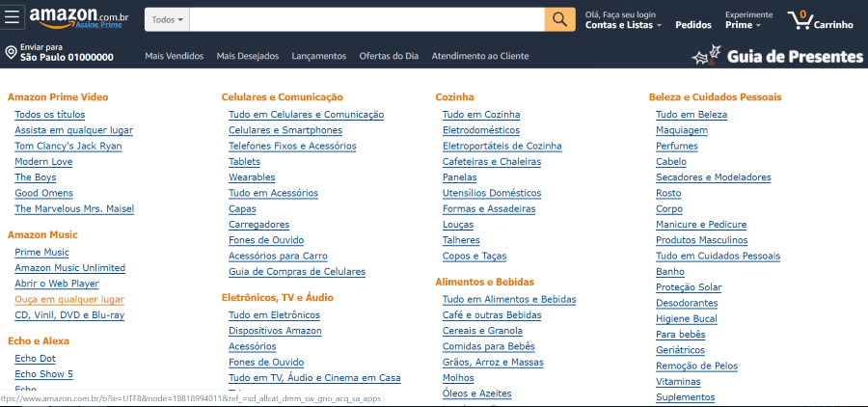Open Formas e Assadeiras link
868x407 pixels.
click(489, 209)
